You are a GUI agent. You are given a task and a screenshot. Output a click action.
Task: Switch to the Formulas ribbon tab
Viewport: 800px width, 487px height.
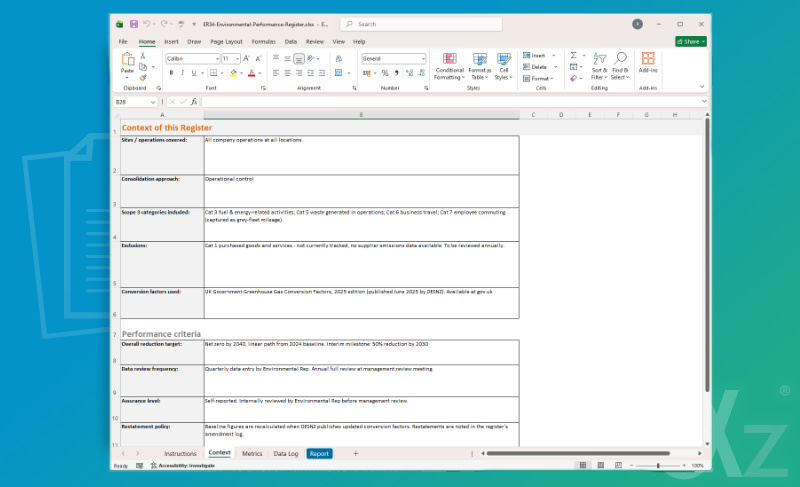coord(263,42)
